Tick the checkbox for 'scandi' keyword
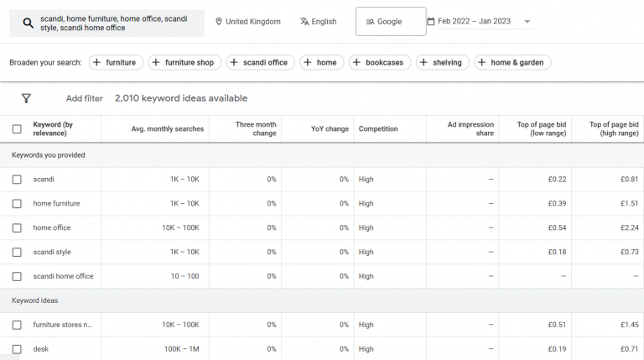The height and width of the screenshot is (360, 644). [17, 179]
